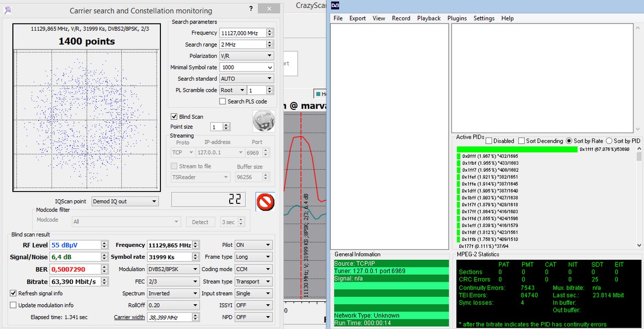This screenshot has height=329, width=644.
Task: Select PID row 0x1fbf (1.955%)
Action: (488, 163)
